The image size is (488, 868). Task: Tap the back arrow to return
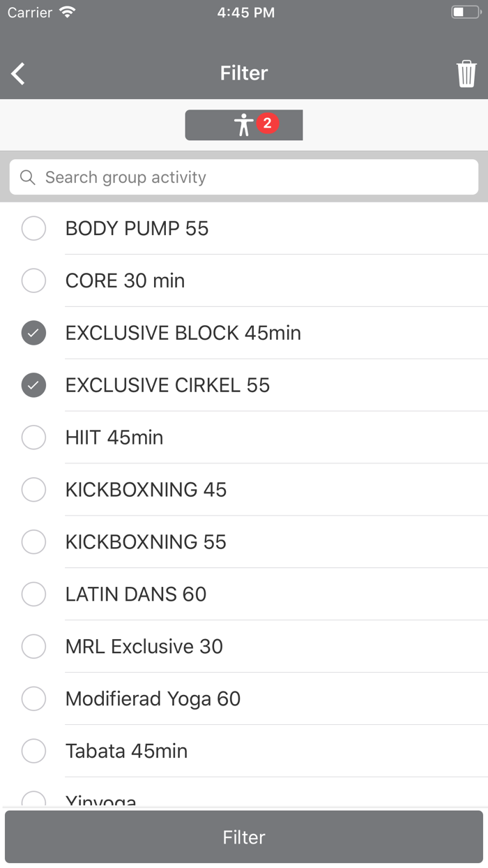[17, 73]
